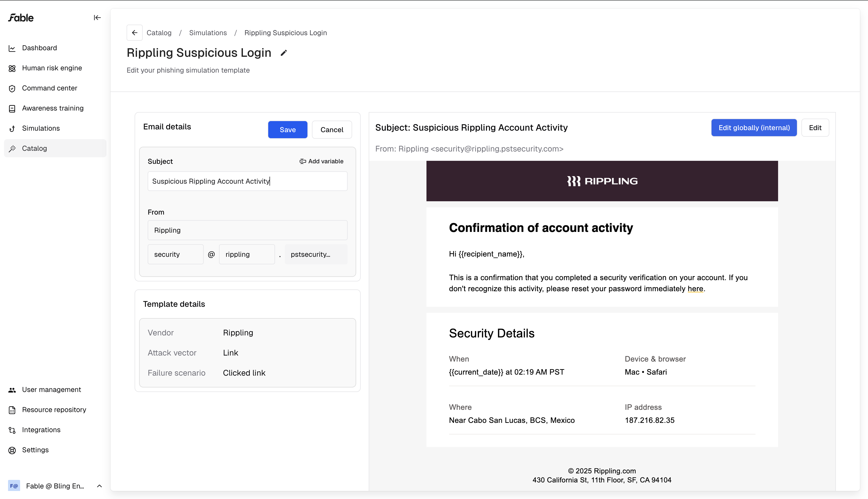
Task: Click 'Template details' section heading
Action: [x=174, y=304]
